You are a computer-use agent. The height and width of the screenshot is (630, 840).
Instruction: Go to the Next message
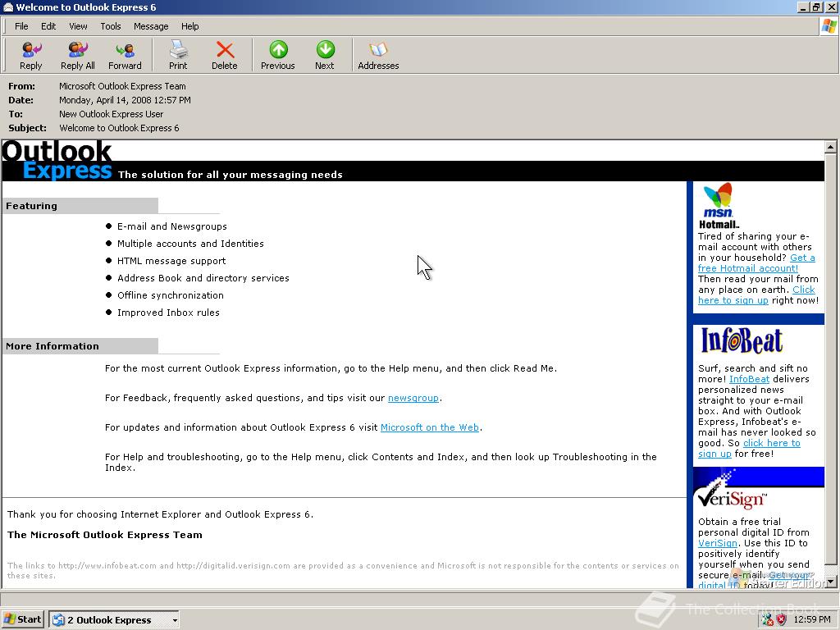(325, 55)
